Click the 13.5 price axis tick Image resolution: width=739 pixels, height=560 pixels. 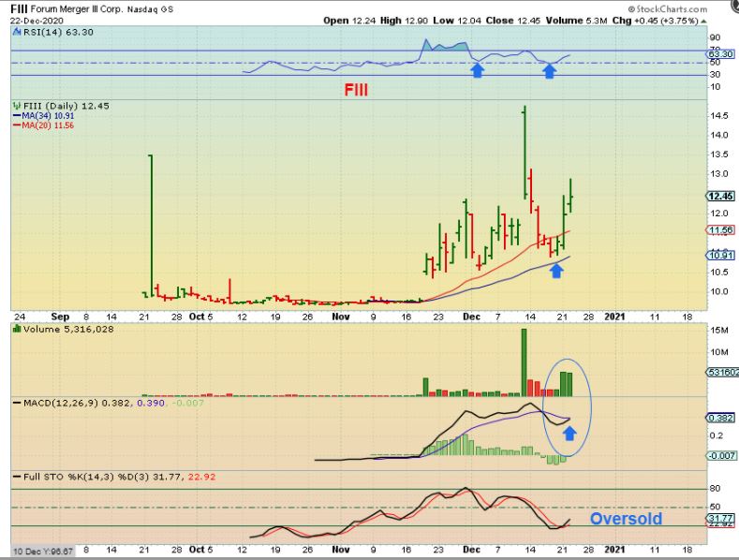tap(719, 155)
